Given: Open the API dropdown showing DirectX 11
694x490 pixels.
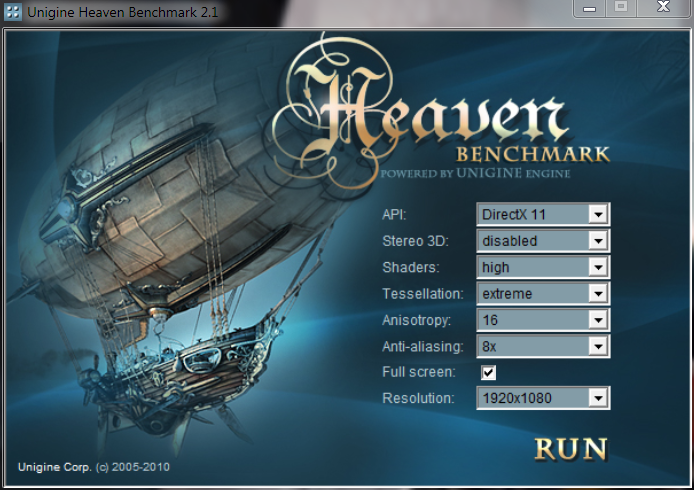Looking at the screenshot, I should 543,215.
